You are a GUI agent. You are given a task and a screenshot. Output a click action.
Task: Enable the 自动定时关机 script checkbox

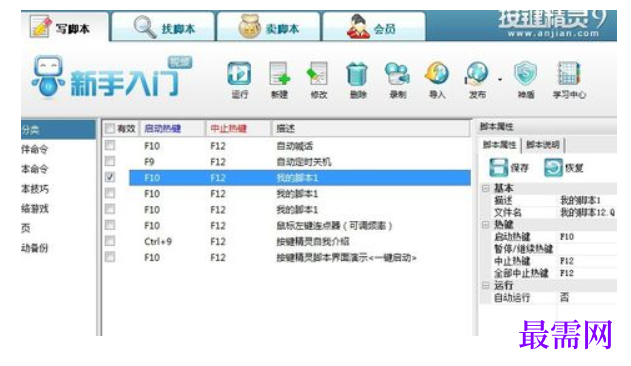point(110,161)
